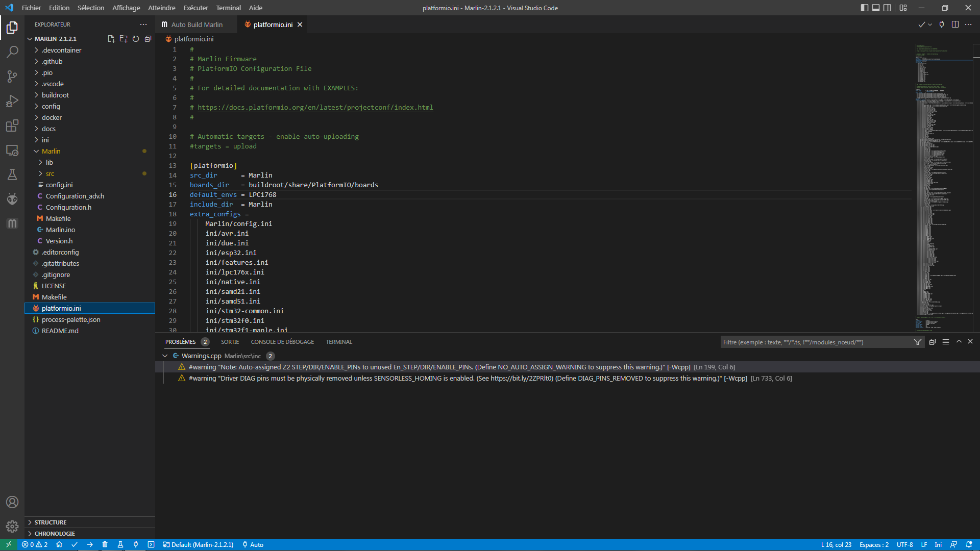Click the Run and Debug activity icon

point(12,101)
